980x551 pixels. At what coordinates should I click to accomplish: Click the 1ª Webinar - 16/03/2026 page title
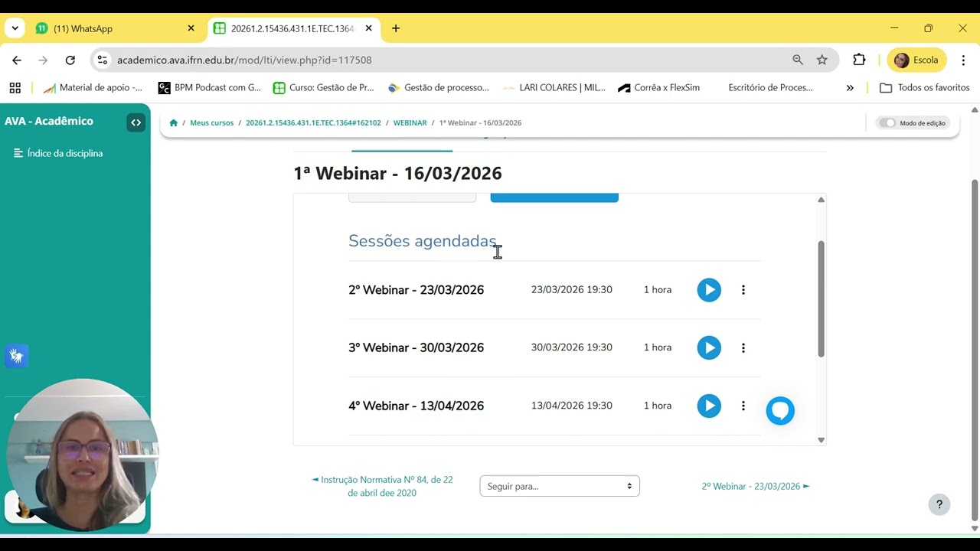tap(397, 173)
